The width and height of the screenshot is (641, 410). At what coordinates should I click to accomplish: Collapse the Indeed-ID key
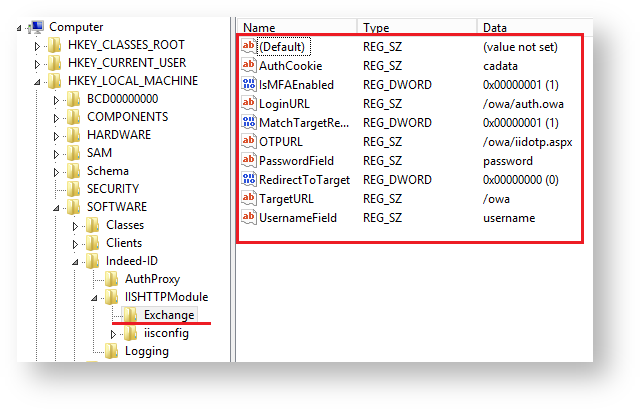pyautogui.click(x=74, y=261)
